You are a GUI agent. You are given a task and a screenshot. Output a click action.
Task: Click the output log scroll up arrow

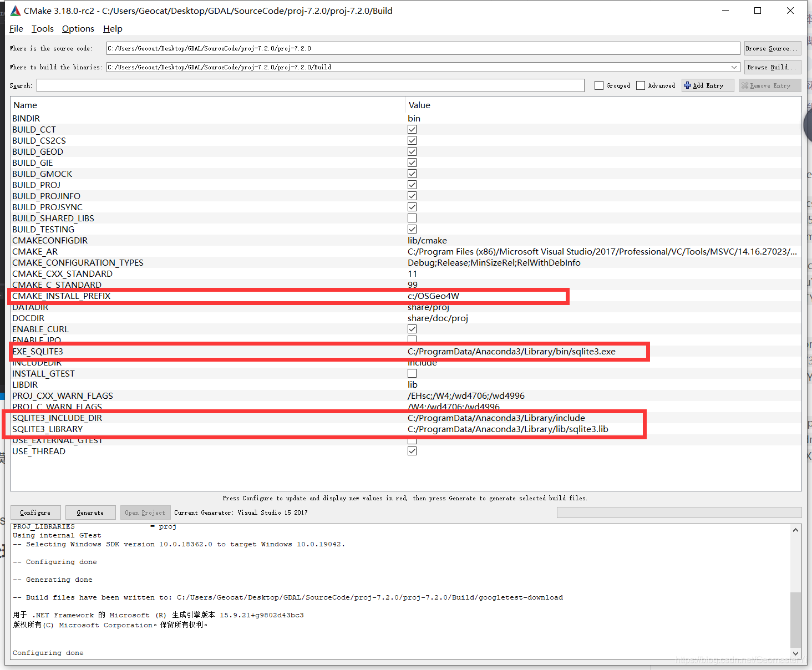pos(796,530)
